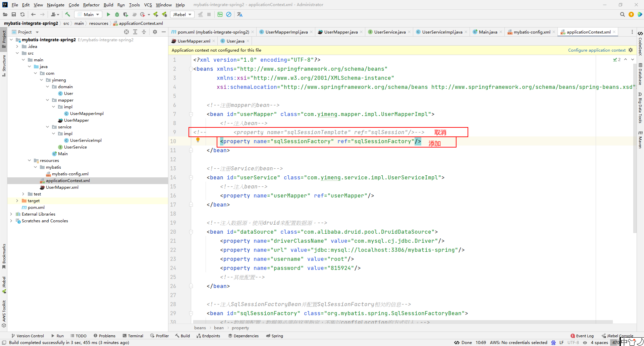Collapse the service package node

click(48, 127)
